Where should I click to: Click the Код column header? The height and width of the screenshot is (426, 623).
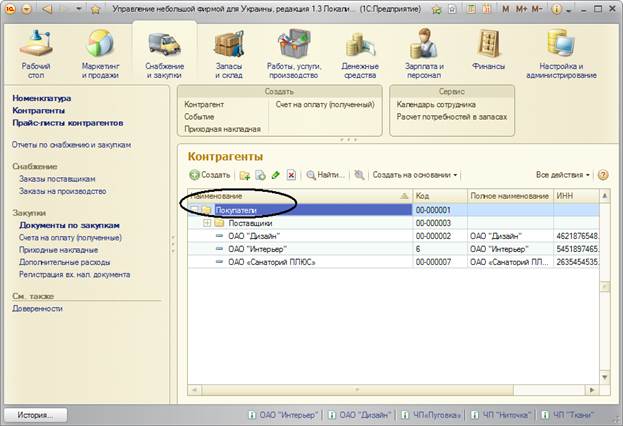click(440, 196)
